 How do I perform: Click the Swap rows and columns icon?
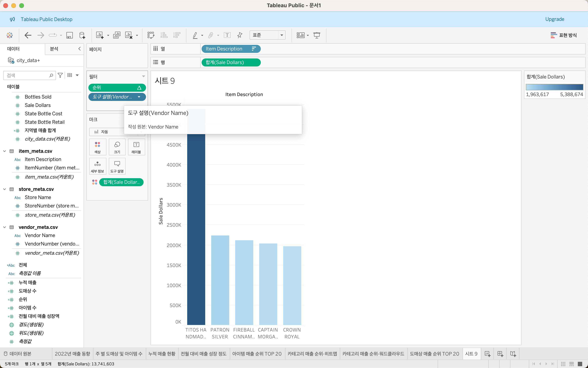(x=151, y=35)
